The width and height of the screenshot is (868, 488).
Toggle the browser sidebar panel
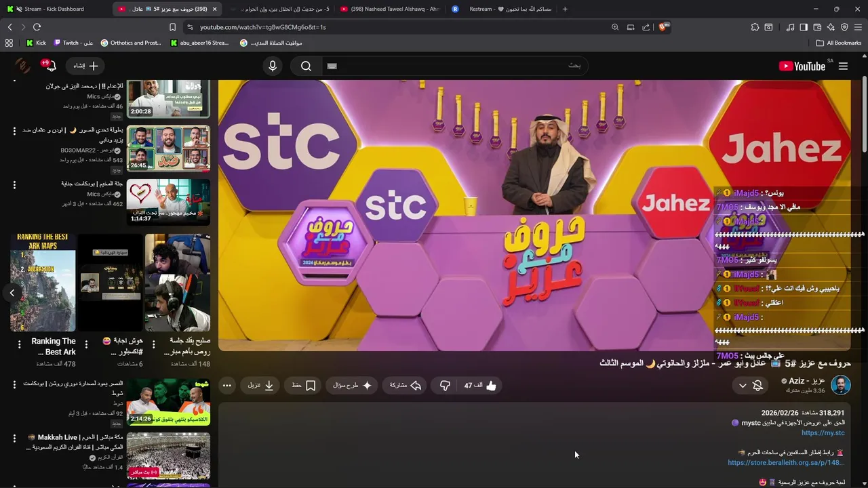tap(804, 27)
